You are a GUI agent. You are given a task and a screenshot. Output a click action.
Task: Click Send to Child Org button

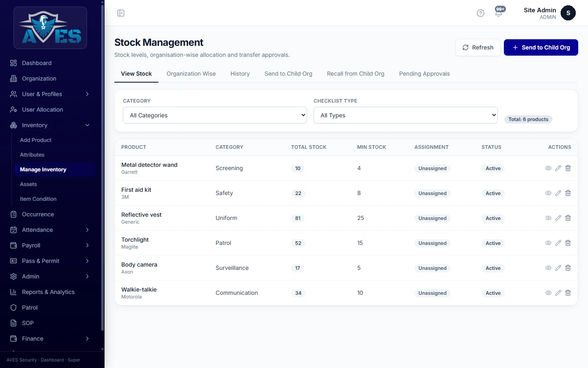tap(541, 47)
